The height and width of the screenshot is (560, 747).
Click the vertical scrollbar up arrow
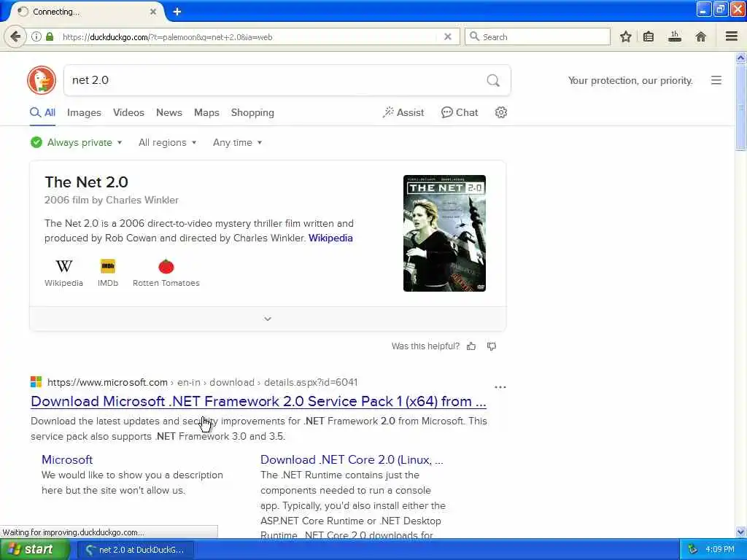[x=740, y=58]
